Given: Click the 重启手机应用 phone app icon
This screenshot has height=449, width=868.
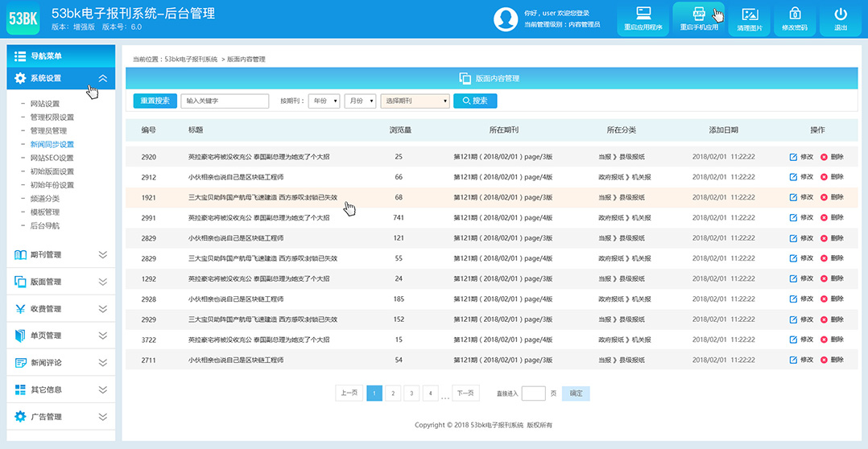Looking at the screenshot, I should pyautogui.click(x=699, y=13).
